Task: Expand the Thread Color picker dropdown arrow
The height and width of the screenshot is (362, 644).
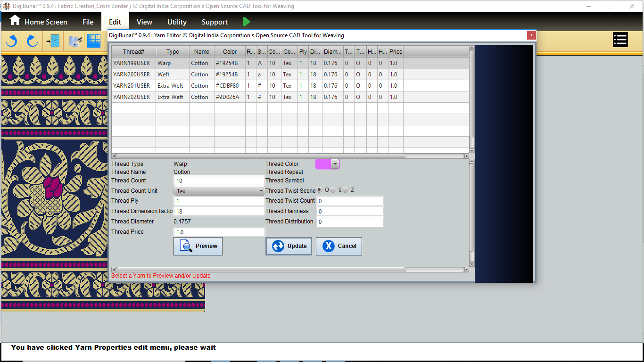Action: pos(335,164)
